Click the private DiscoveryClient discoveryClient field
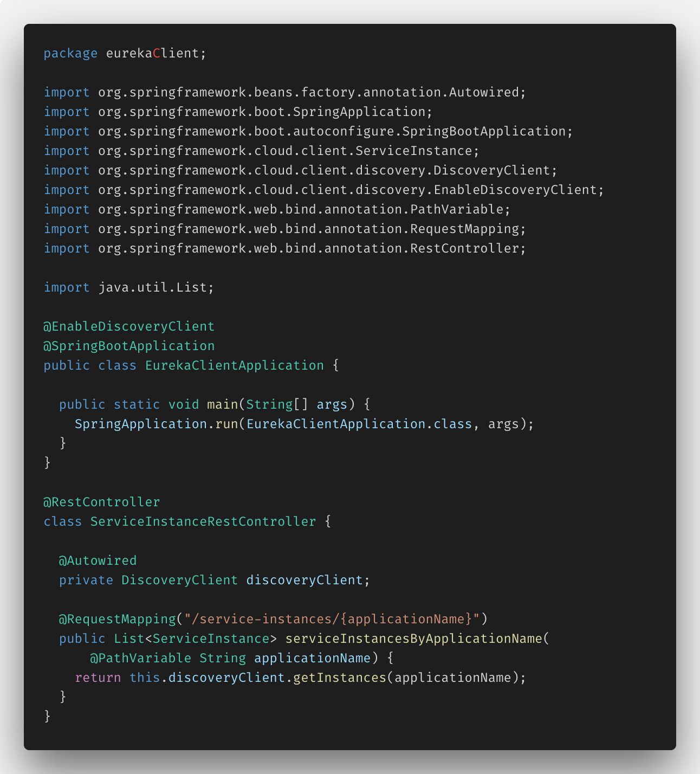This screenshot has width=700, height=774. click(x=215, y=580)
